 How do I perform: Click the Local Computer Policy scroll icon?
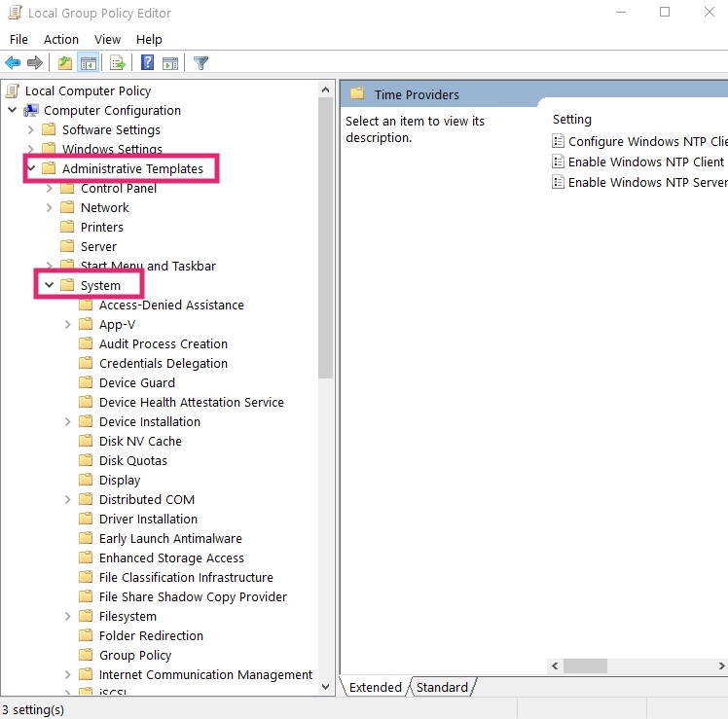(13, 91)
